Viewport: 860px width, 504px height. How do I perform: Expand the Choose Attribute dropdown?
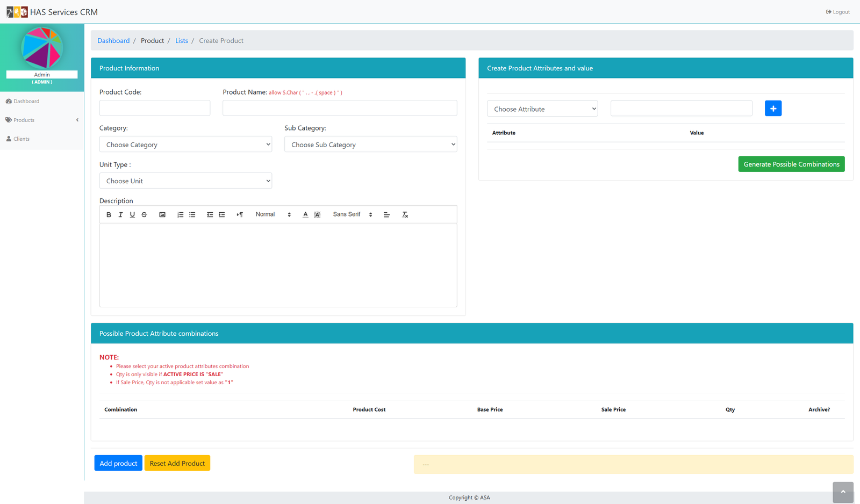pyautogui.click(x=542, y=109)
